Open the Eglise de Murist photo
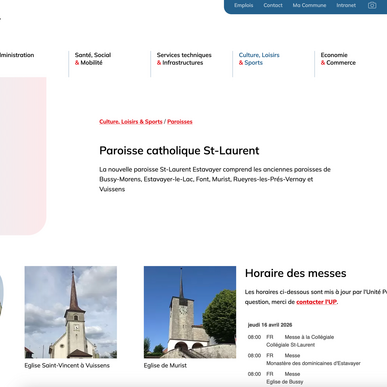The height and width of the screenshot is (387, 387). click(x=190, y=312)
